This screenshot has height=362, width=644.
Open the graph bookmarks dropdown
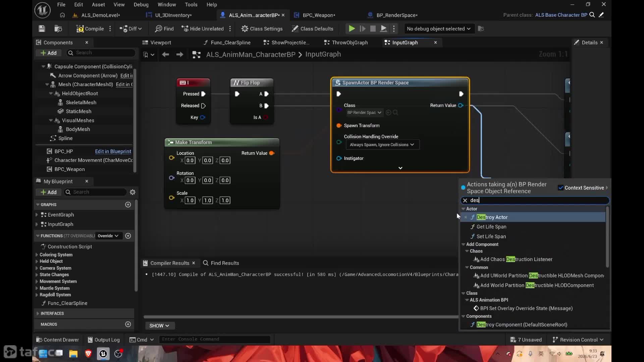click(148, 55)
